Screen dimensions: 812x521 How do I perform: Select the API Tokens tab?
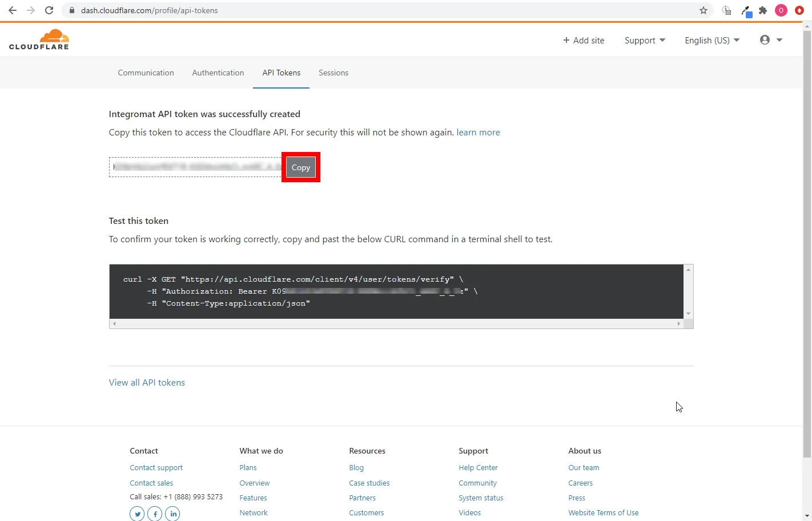tap(282, 73)
